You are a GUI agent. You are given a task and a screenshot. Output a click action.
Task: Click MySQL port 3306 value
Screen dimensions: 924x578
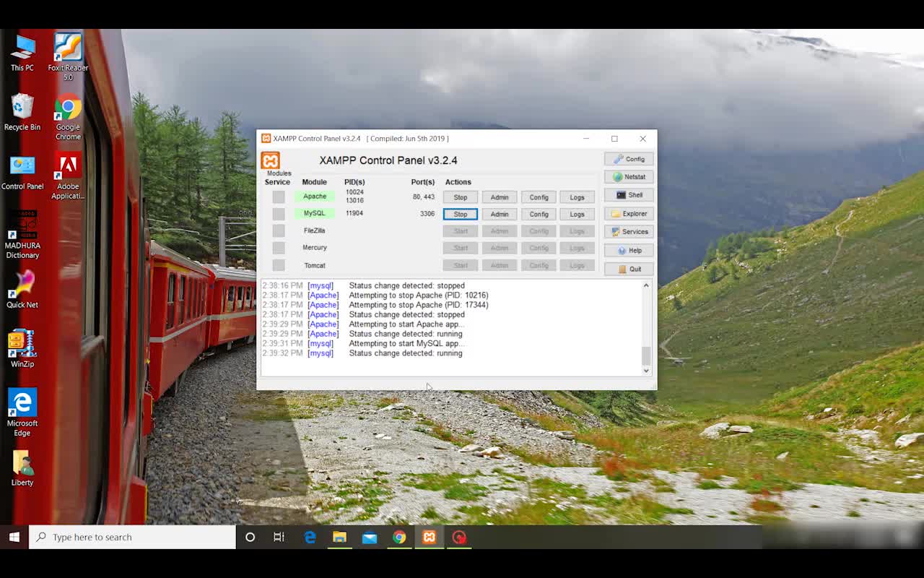tap(427, 214)
